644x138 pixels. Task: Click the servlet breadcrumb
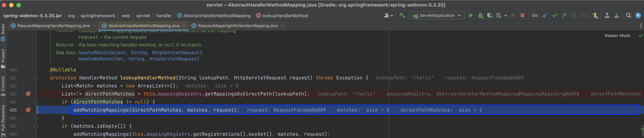click(143, 16)
